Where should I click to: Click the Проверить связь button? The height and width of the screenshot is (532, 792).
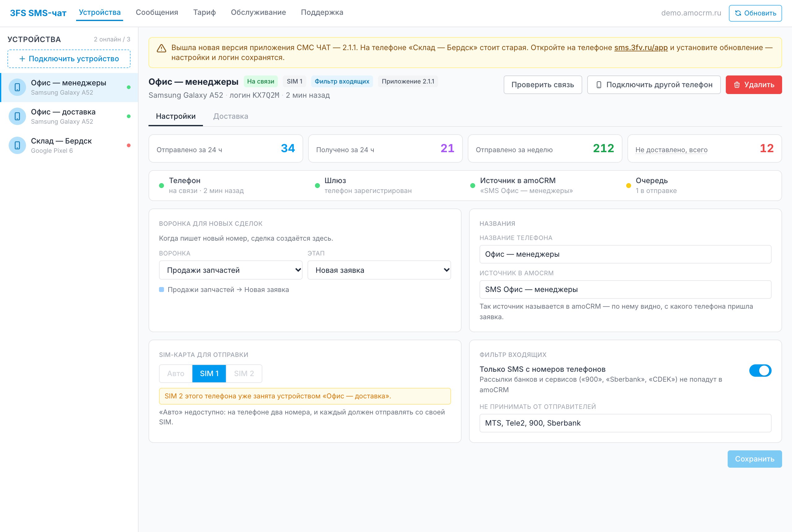543,85
